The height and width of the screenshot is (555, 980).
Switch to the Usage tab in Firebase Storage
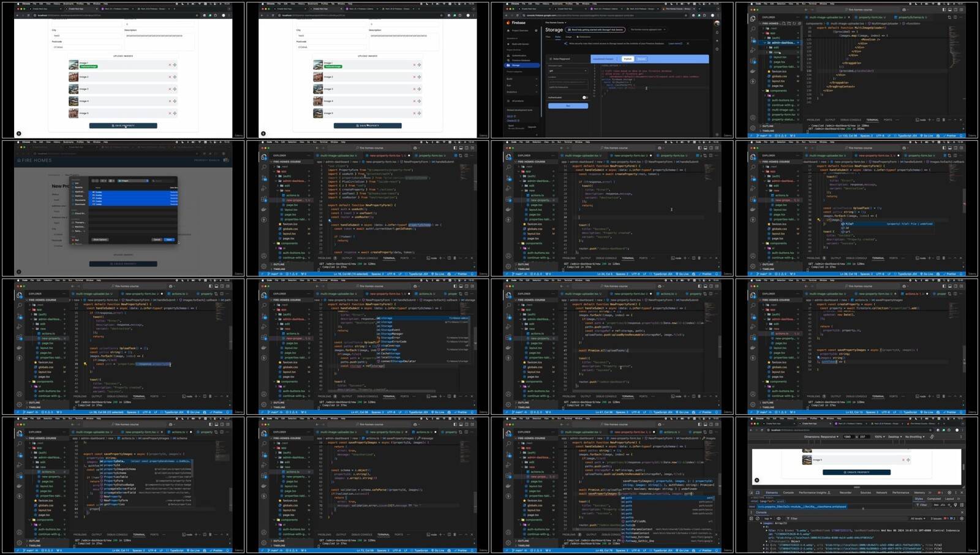568,37
